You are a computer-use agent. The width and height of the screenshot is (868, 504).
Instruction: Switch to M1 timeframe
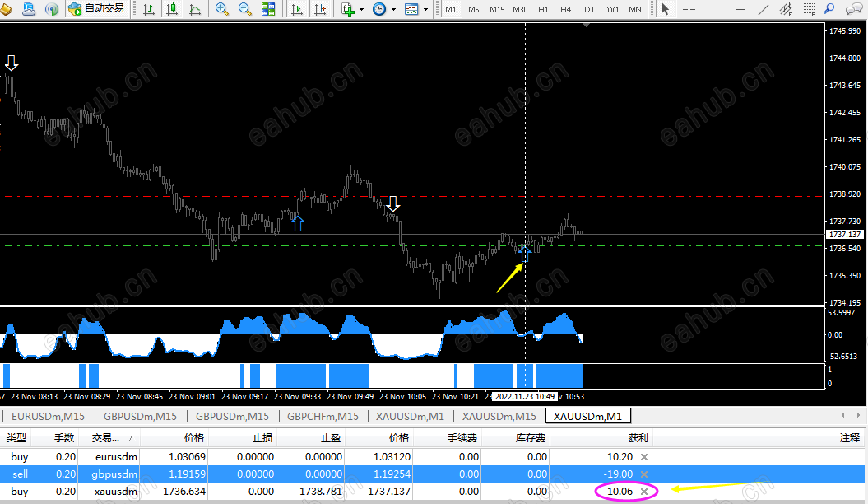tap(451, 9)
